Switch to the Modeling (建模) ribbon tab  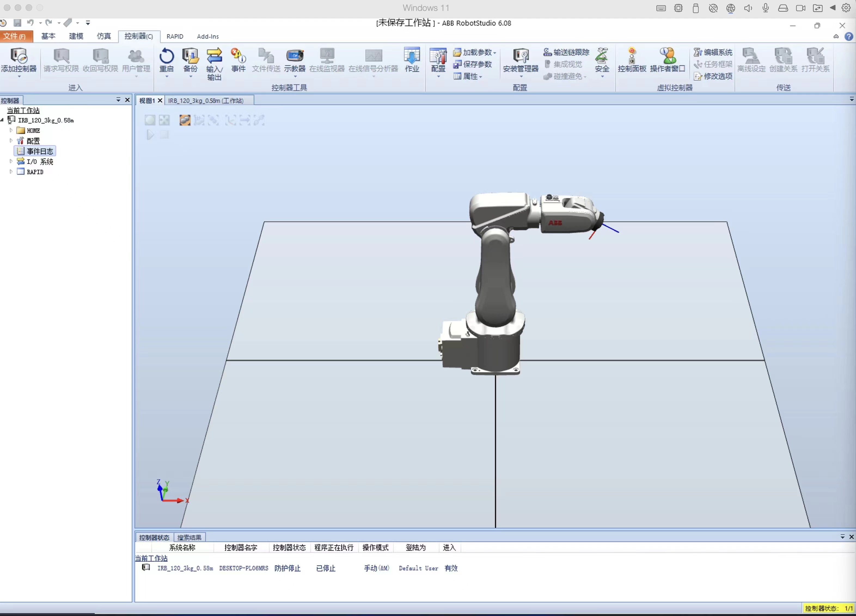tap(76, 36)
